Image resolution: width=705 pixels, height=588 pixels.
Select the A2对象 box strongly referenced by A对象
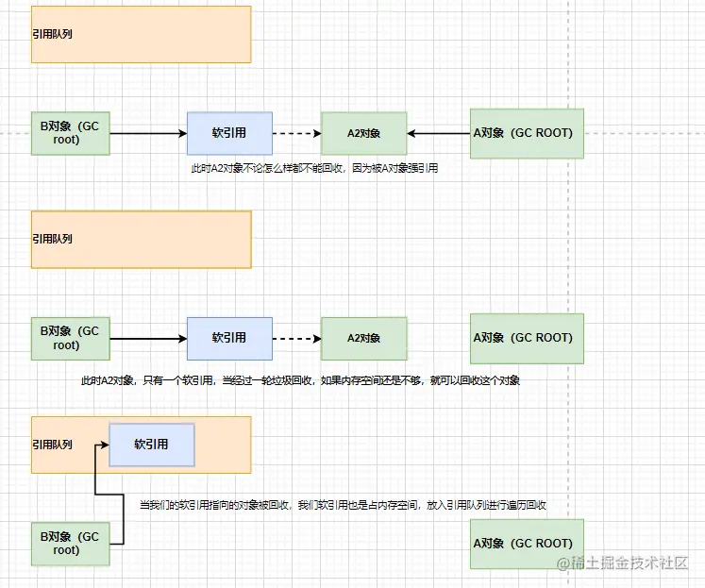pyautogui.click(x=364, y=133)
